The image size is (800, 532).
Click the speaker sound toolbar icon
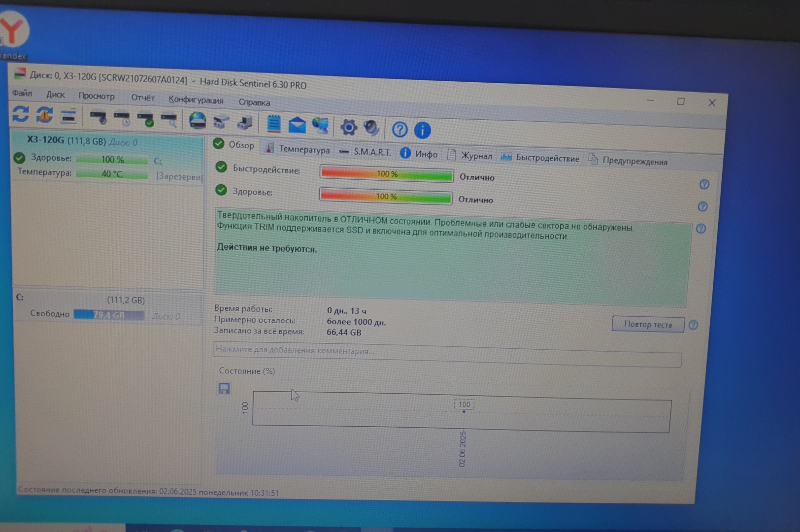click(371, 128)
